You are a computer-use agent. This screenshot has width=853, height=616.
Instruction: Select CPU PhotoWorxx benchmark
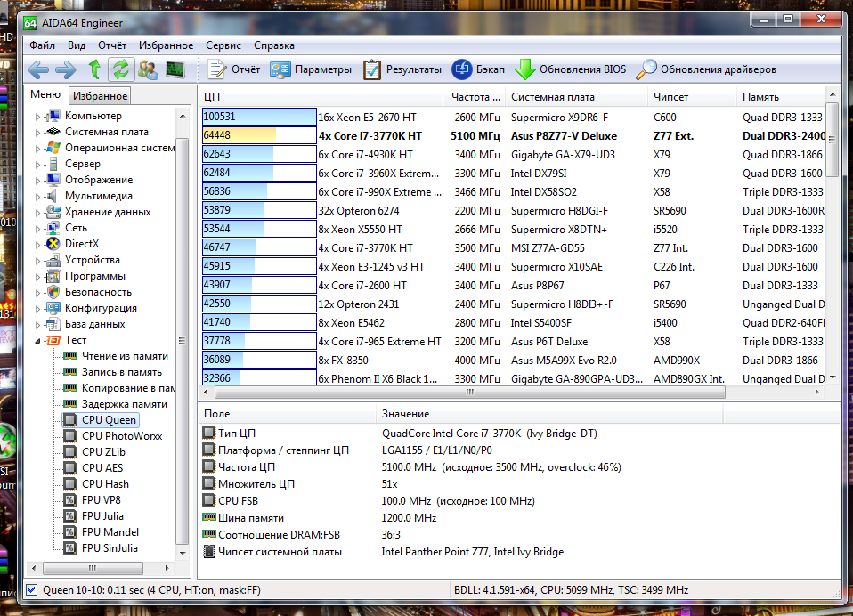pos(112,436)
